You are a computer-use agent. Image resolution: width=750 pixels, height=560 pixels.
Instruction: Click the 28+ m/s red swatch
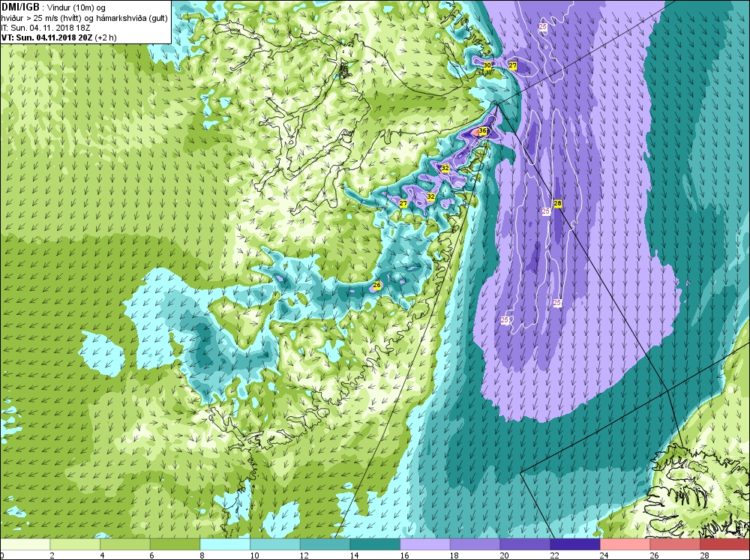point(724,545)
